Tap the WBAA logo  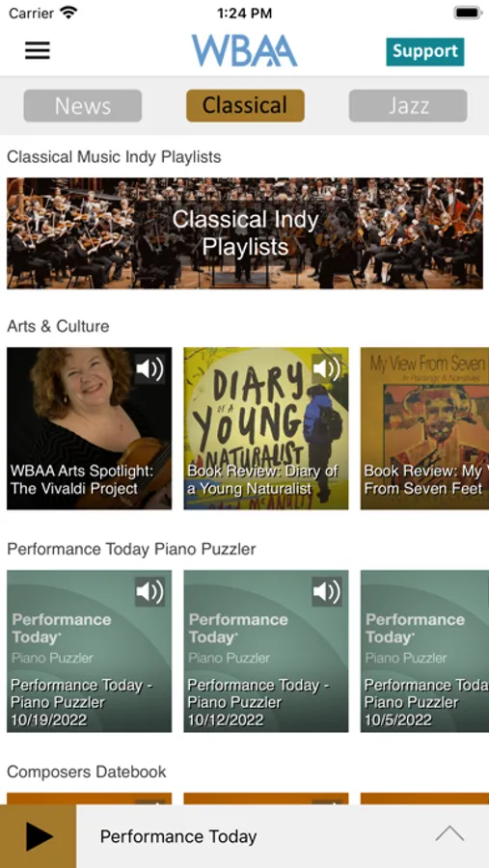tap(244, 51)
